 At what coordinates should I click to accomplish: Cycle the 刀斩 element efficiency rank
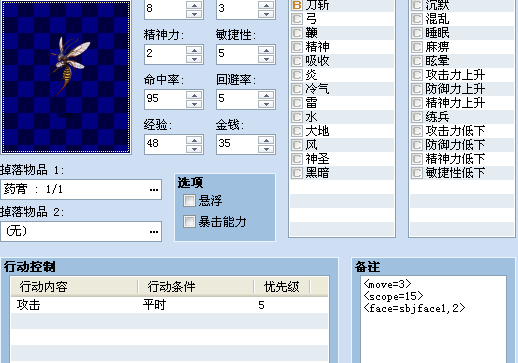click(x=297, y=5)
